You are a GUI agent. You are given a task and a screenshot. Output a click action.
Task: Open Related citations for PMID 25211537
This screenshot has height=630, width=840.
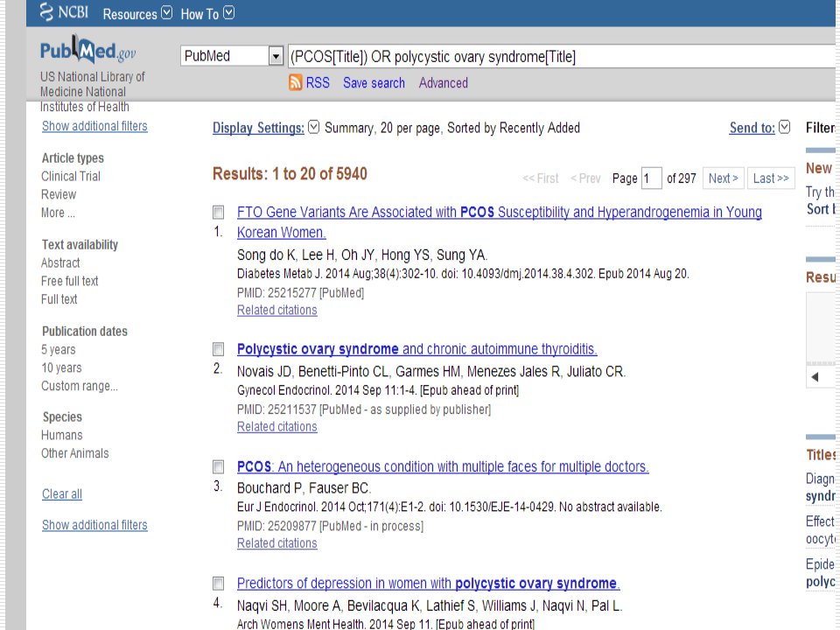point(277,427)
